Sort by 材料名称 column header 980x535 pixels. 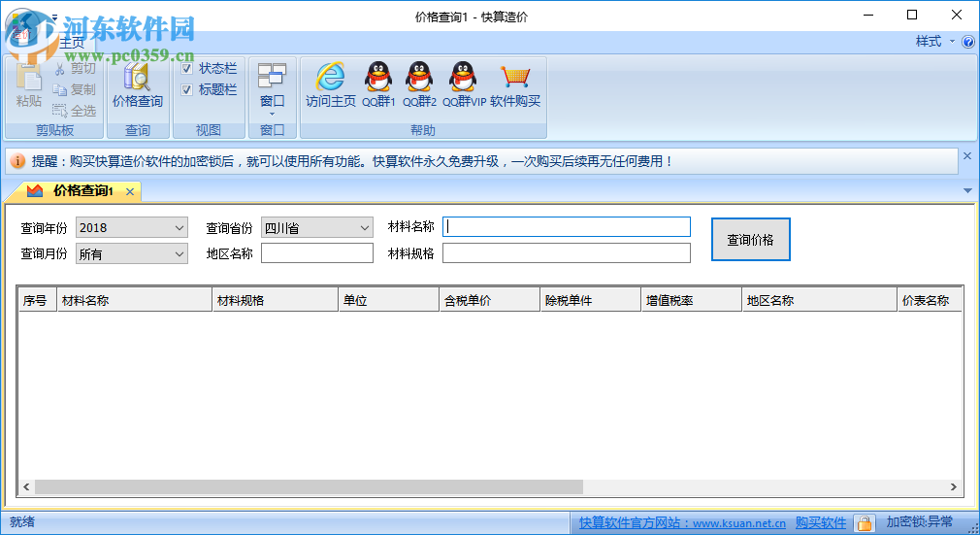pos(134,300)
